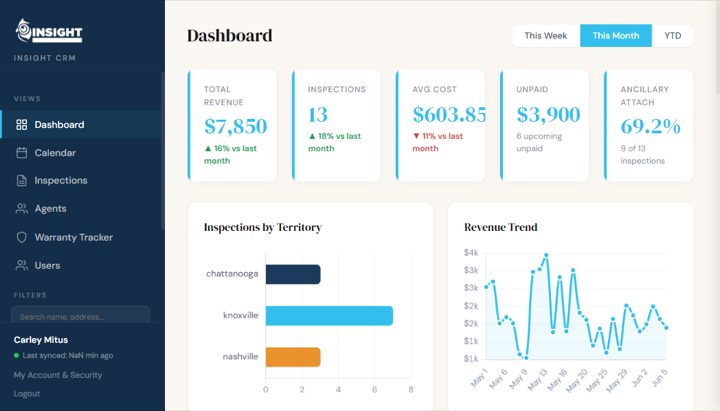Click the Inspections count 13 value
Viewport: 720px width, 411px height.
(318, 114)
